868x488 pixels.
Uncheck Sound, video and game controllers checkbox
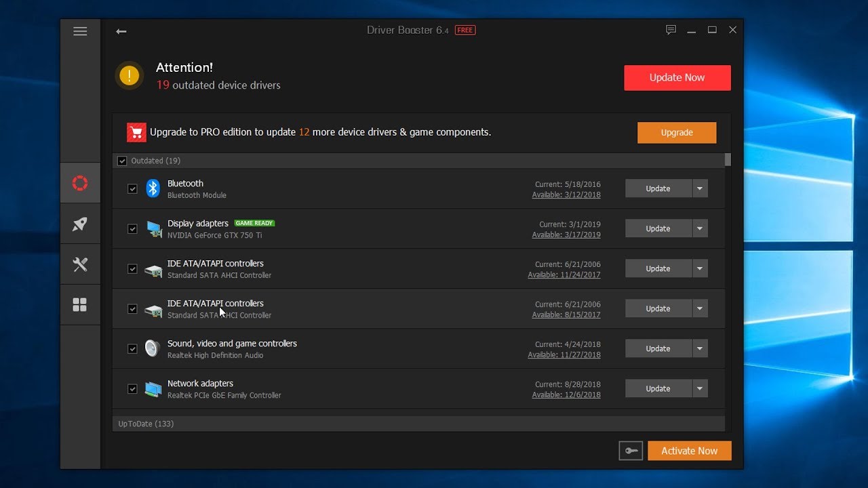pyautogui.click(x=132, y=349)
